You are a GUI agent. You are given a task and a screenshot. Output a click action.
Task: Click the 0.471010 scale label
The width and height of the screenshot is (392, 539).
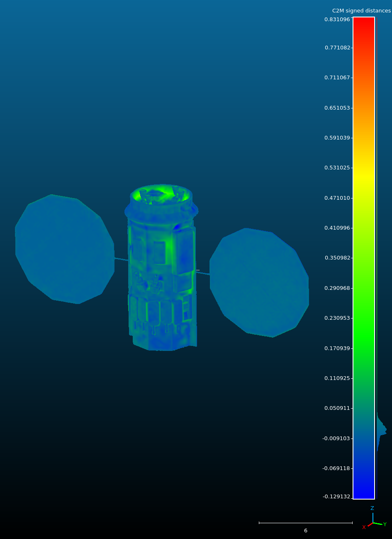(x=337, y=198)
